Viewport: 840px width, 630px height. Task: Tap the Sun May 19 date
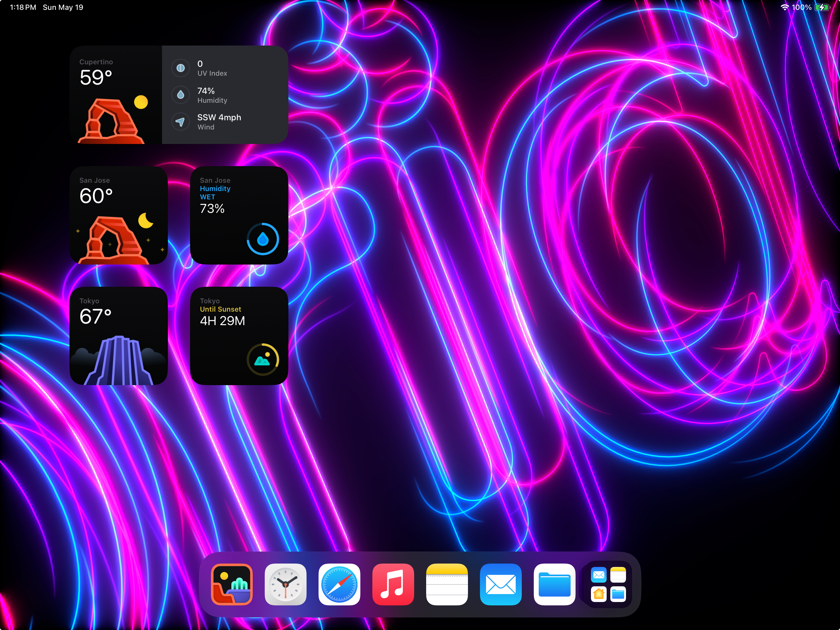(x=63, y=7)
